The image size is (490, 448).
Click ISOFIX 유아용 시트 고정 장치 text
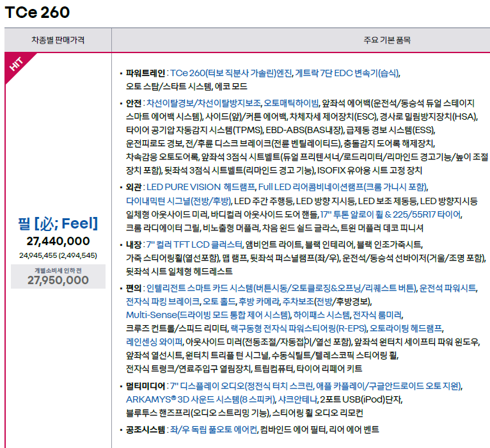pyautogui.click(x=370, y=170)
